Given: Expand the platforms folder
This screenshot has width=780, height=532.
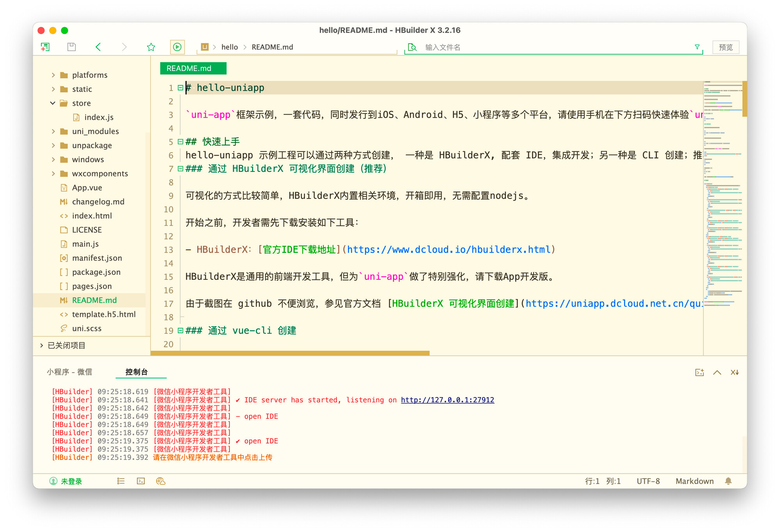Looking at the screenshot, I should tap(53, 75).
